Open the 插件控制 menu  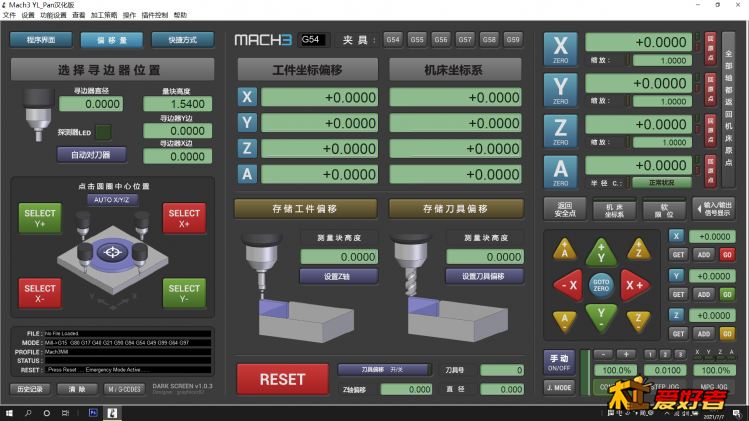coord(154,15)
